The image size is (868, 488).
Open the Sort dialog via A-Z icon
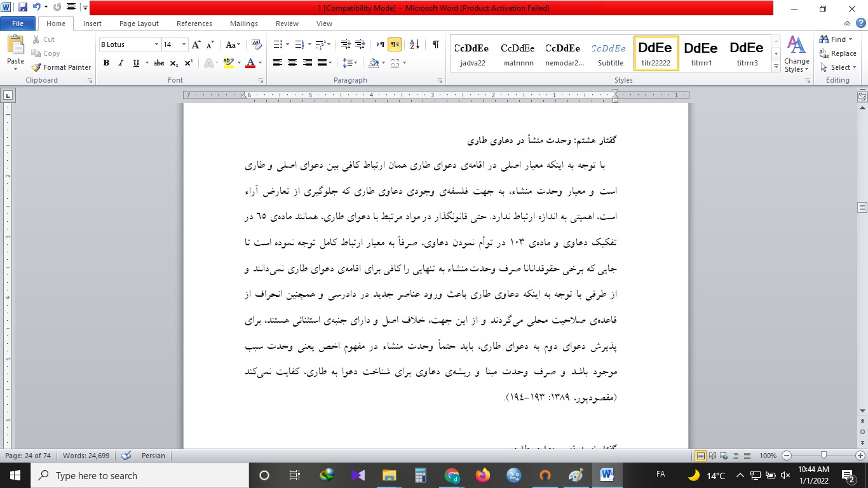tap(415, 44)
